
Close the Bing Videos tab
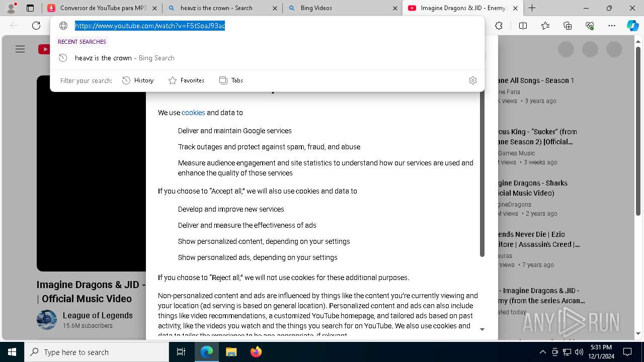[394, 8]
